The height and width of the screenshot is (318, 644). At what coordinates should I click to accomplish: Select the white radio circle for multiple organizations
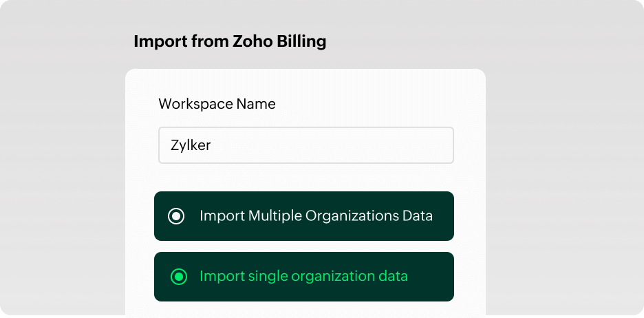tap(177, 216)
